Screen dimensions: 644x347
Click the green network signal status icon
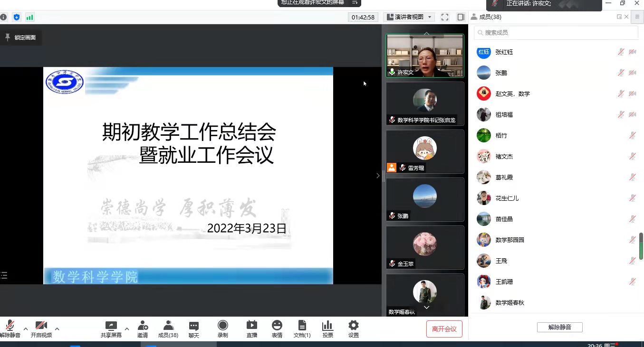30,17
